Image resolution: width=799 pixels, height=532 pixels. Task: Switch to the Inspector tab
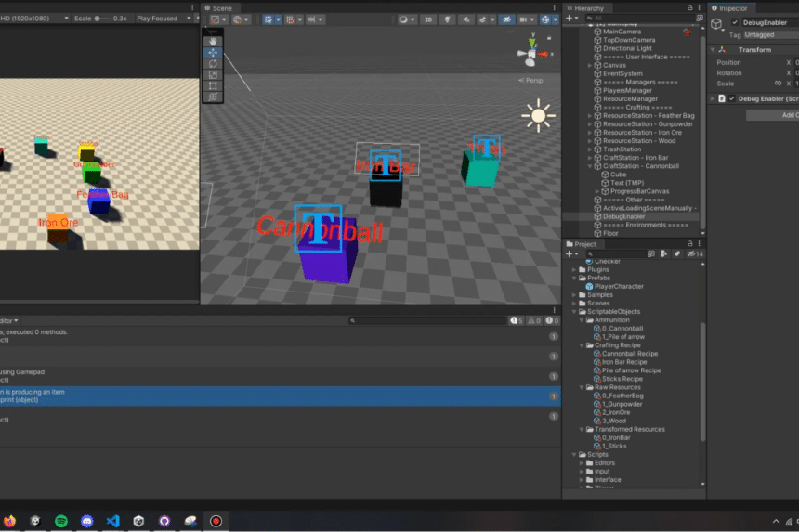click(729, 8)
